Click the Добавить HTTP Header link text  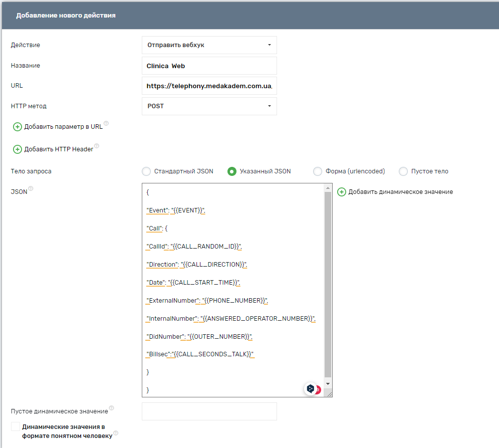click(x=59, y=149)
